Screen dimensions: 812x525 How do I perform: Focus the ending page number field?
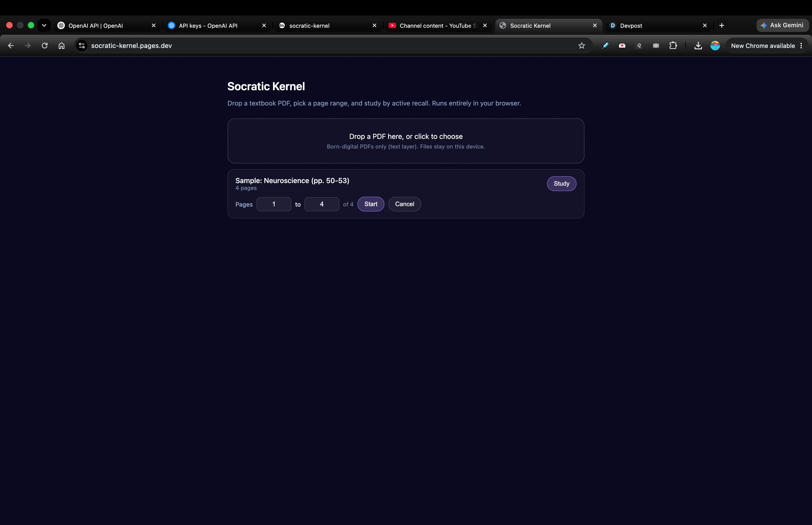pyautogui.click(x=322, y=204)
